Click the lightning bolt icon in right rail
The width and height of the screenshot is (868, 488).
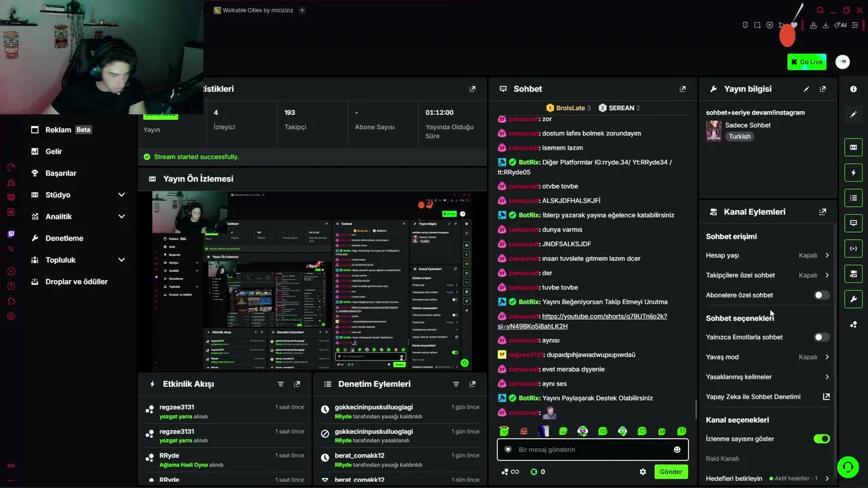853,173
